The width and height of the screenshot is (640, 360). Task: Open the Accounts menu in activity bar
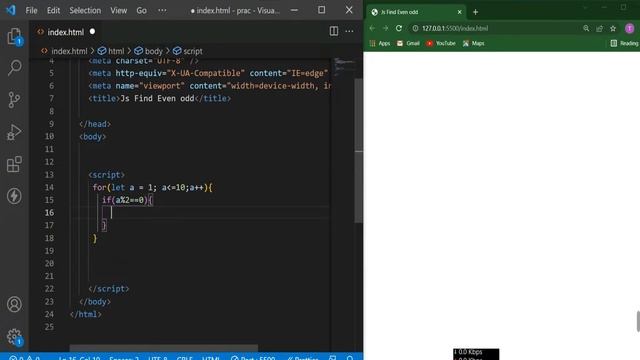pos(14,304)
